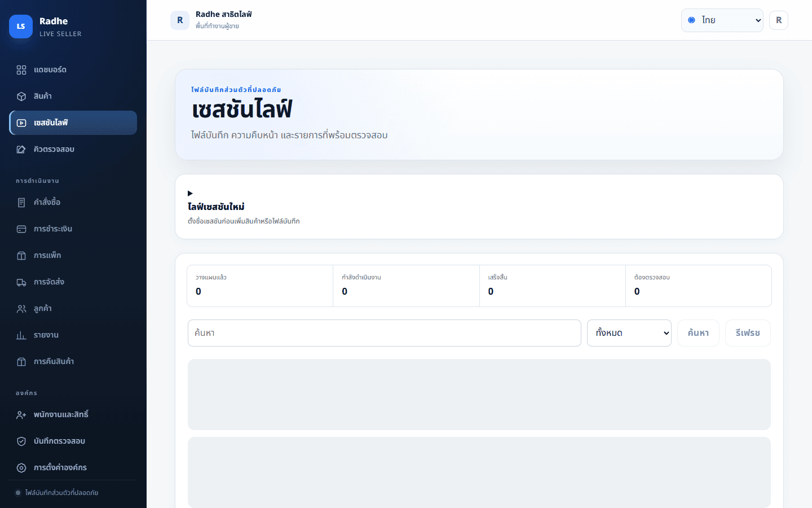
Task: Focus the ค้นหา search input field
Action: 385,333
